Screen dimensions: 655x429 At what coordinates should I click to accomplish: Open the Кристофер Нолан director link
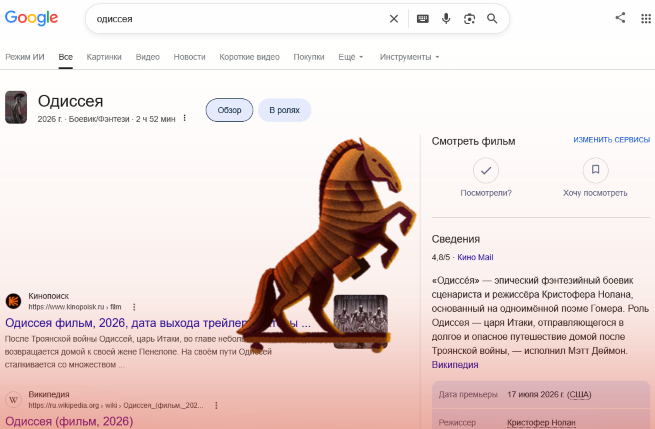point(541,423)
